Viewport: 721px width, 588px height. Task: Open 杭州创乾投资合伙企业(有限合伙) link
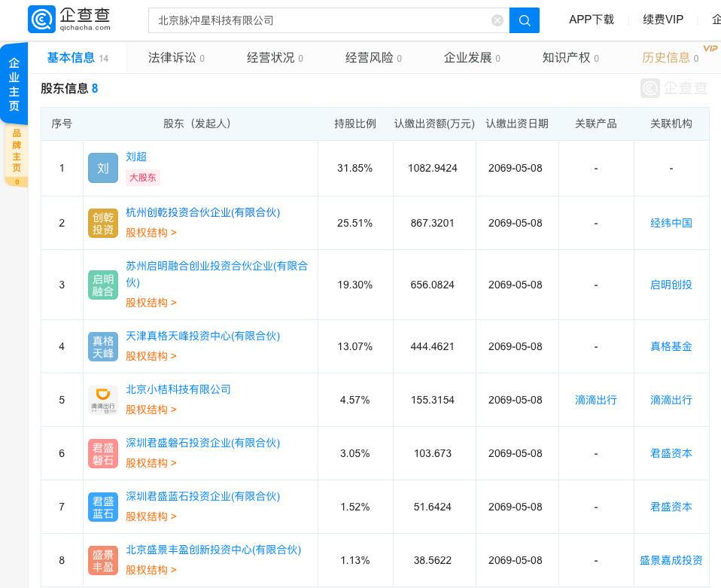pos(202,212)
